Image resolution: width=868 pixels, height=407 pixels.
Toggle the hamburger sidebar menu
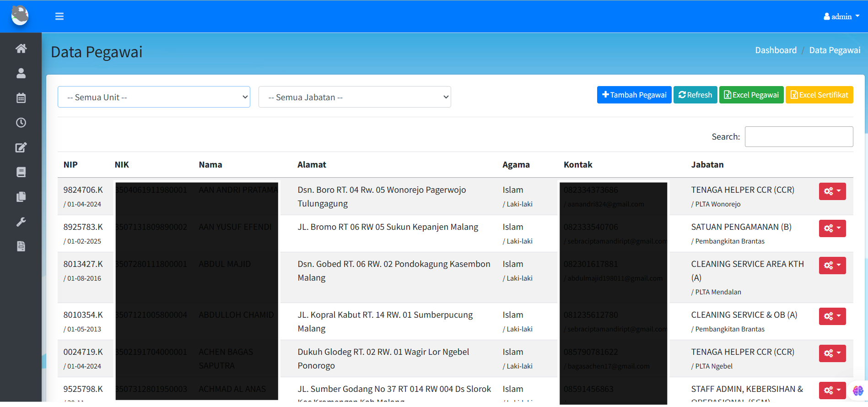[59, 16]
